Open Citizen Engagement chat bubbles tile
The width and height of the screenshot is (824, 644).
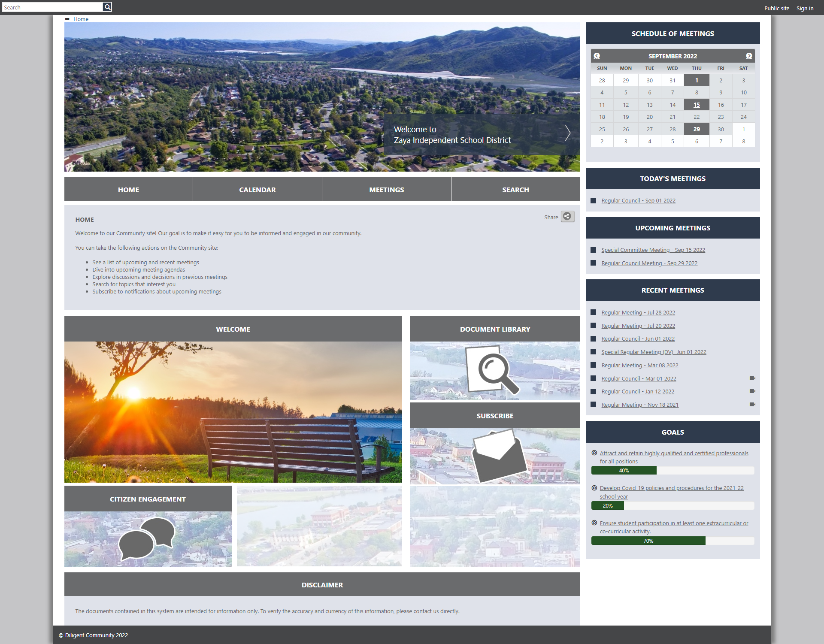click(148, 538)
